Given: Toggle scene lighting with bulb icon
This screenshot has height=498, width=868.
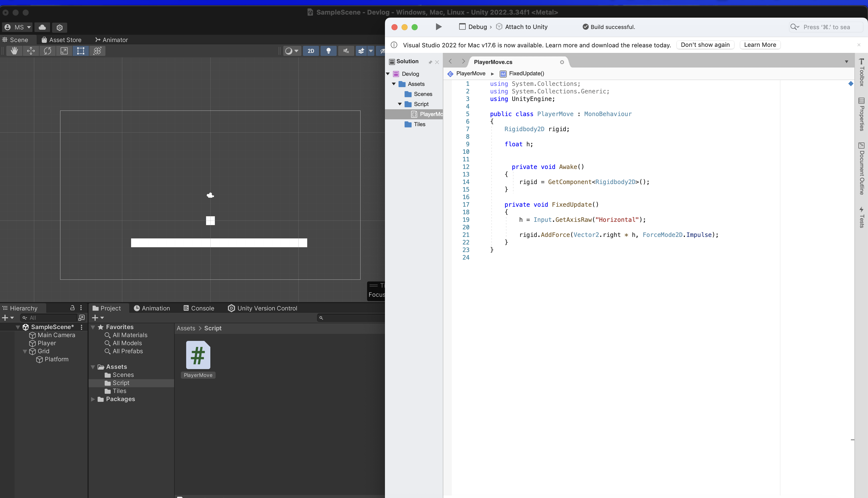Looking at the screenshot, I should tap(328, 51).
